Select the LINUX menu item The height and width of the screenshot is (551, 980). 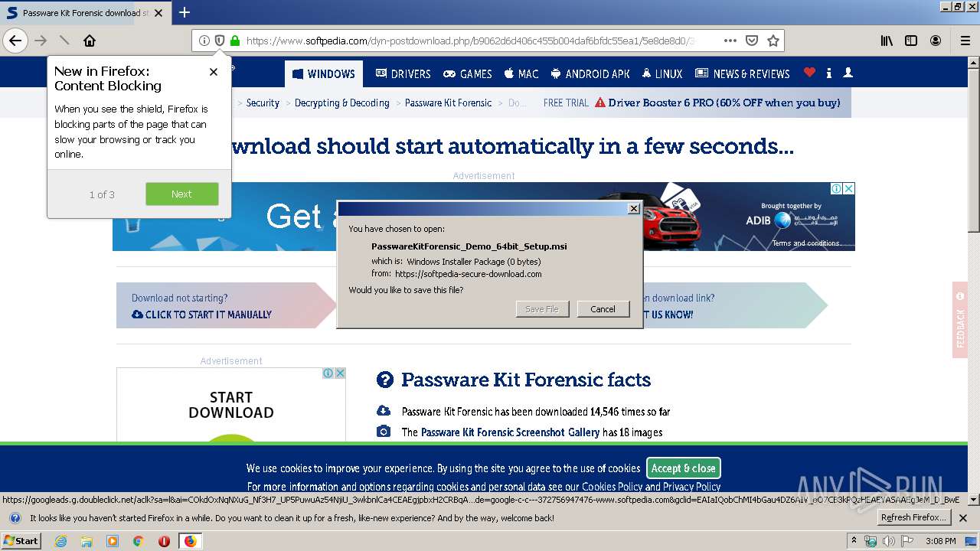(661, 73)
